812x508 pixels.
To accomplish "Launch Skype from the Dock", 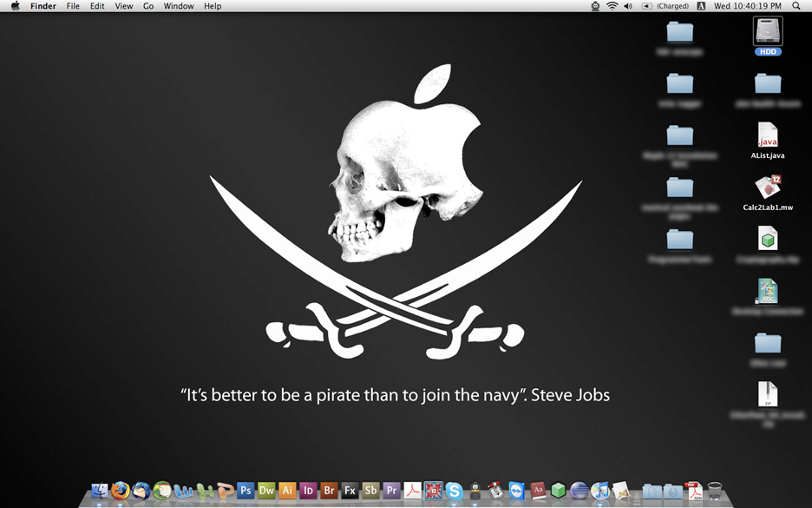I will pyautogui.click(x=455, y=491).
